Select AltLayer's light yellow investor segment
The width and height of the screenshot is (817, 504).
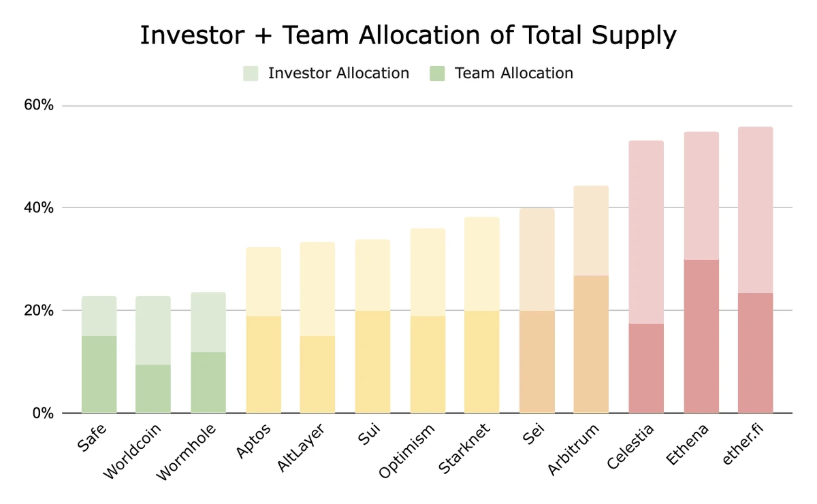(x=318, y=289)
